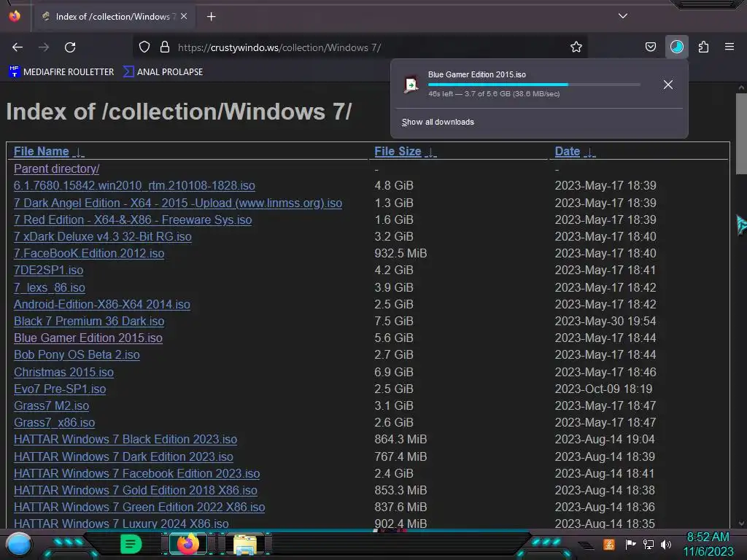
Task: Open File Explorer from the taskbar
Action: tap(245, 544)
